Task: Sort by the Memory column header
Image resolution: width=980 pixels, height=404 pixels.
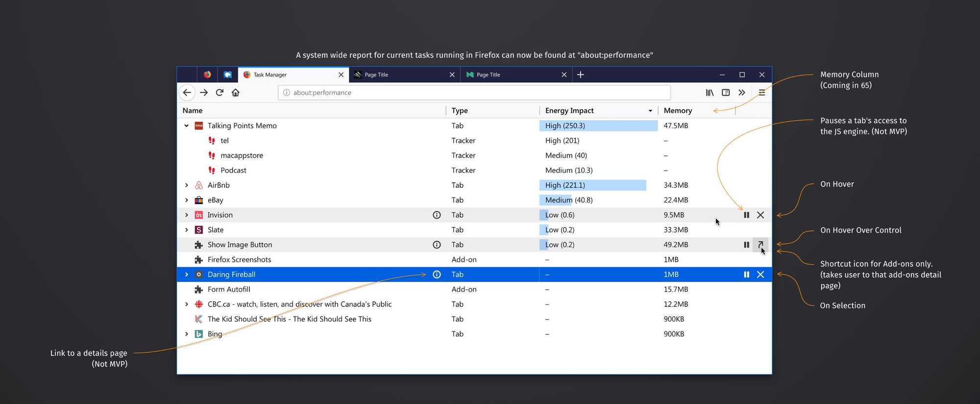Action: coord(678,111)
